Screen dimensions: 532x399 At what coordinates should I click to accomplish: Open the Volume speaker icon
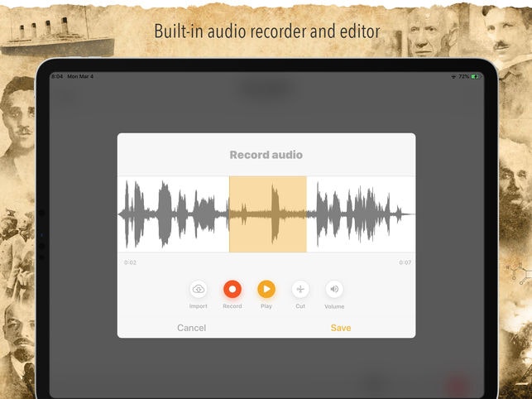(334, 289)
